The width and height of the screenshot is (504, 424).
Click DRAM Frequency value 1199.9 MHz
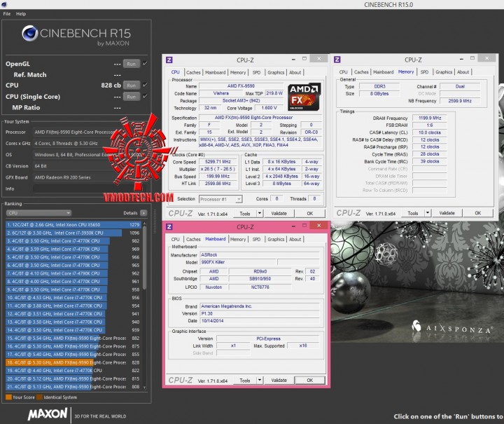pyautogui.click(x=430, y=118)
